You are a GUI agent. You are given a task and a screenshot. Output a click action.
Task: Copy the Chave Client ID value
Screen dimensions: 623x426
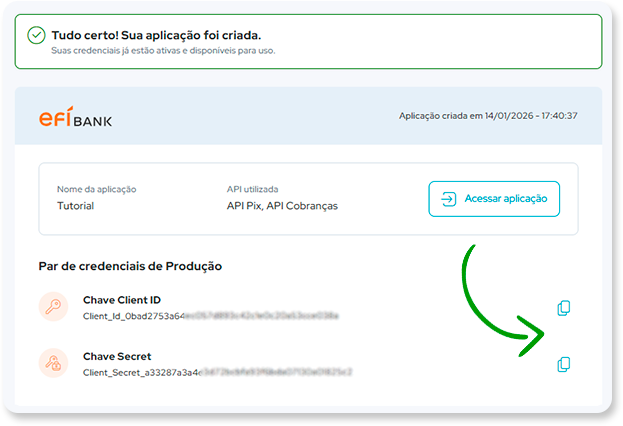tap(564, 308)
